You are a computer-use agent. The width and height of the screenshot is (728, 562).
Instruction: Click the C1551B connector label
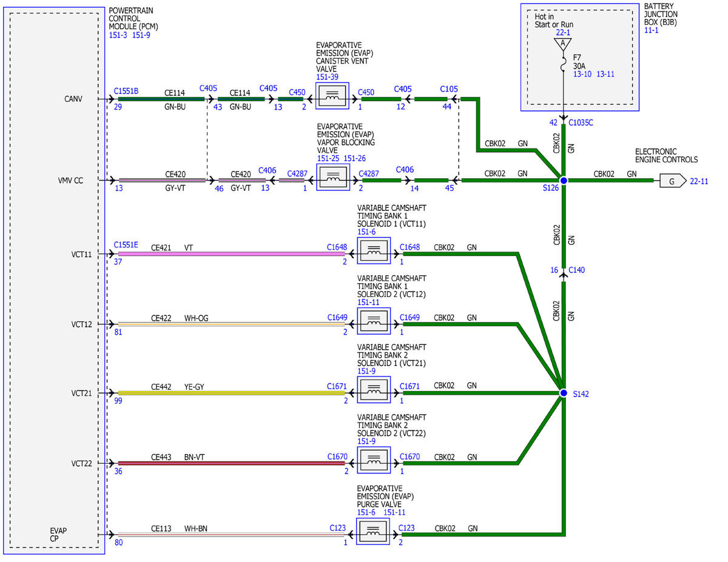tap(126, 91)
